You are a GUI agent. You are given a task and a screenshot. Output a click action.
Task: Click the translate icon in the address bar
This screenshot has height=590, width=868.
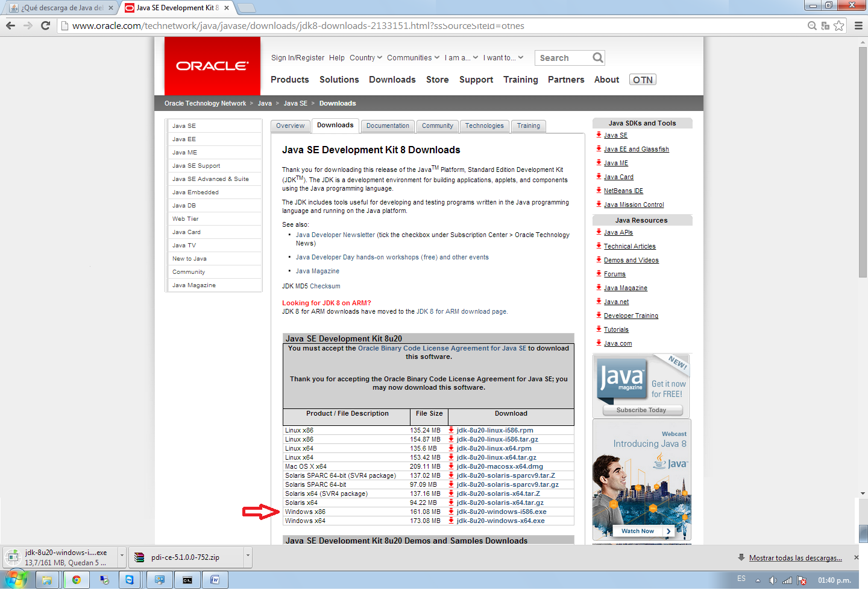[x=825, y=25]
